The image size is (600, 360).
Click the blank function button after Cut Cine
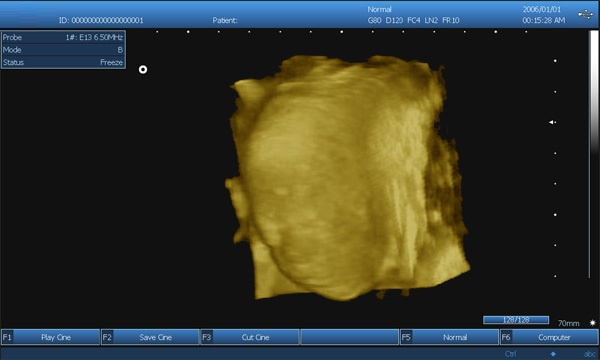350,337
